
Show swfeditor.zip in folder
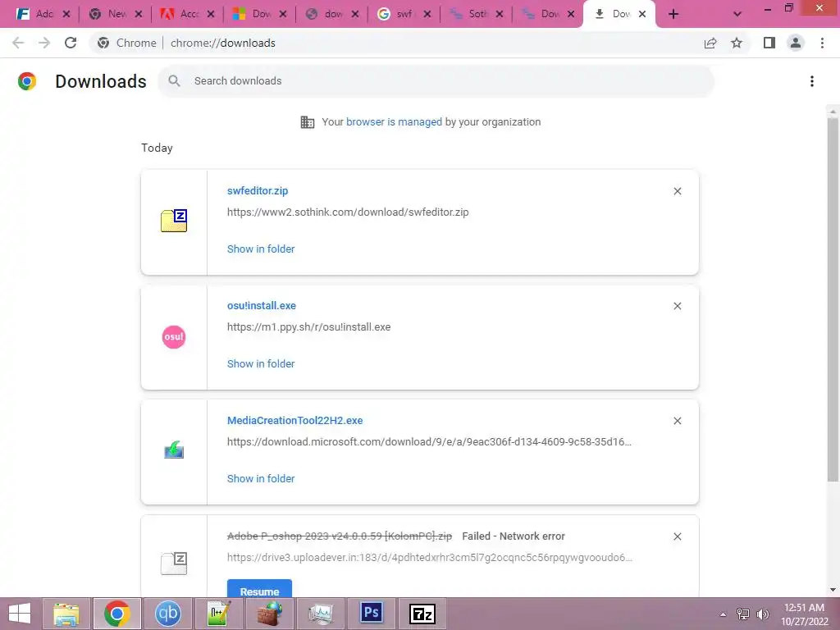pos(261,249)
